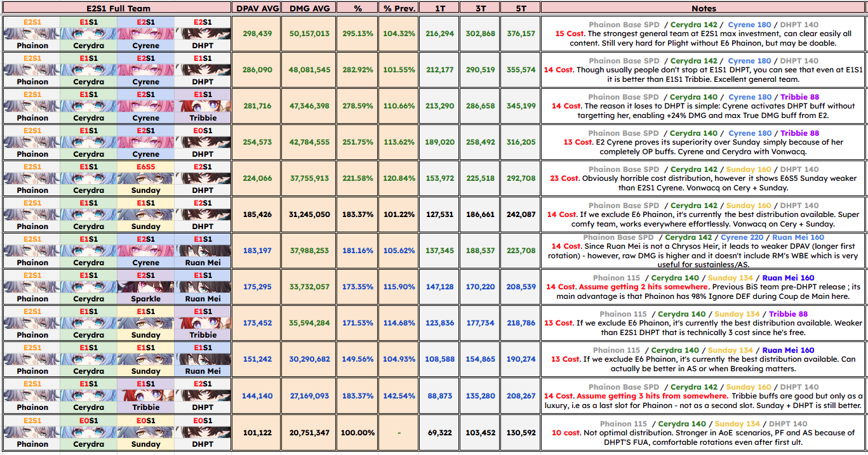Click the 295.13% cell
The image size is (868, 455).
pos(357,34)
